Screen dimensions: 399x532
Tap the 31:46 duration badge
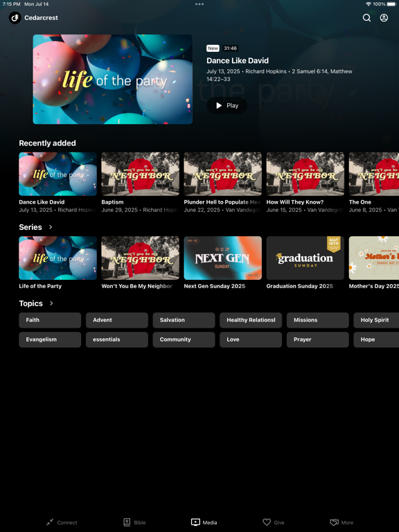coord(230,48)
